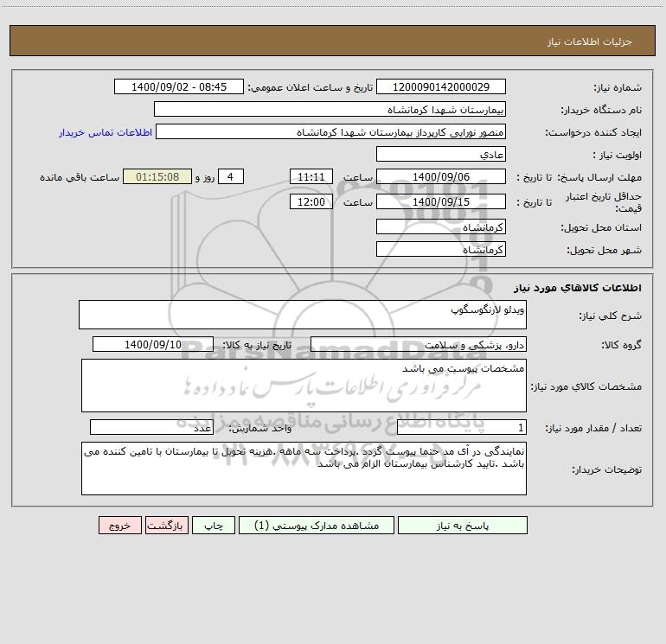Click the label استان محل تحویل
Screen dimensions: 666x644
(601, 228)
